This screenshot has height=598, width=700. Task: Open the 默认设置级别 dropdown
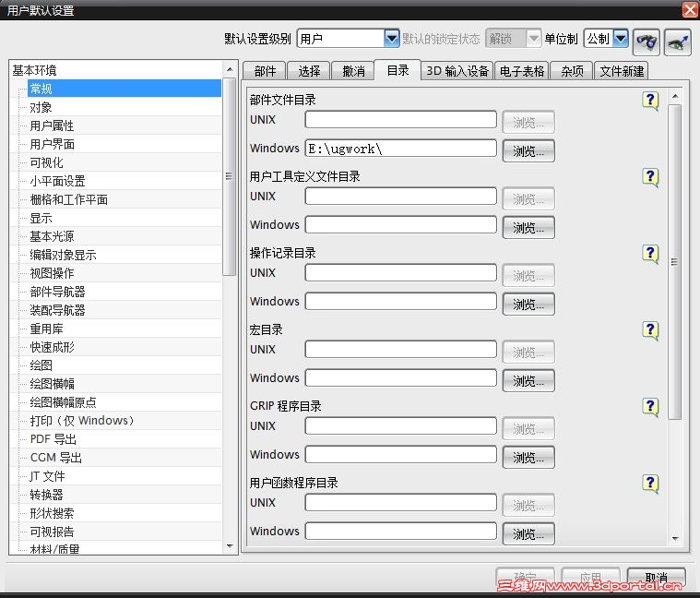pos(392,39)
